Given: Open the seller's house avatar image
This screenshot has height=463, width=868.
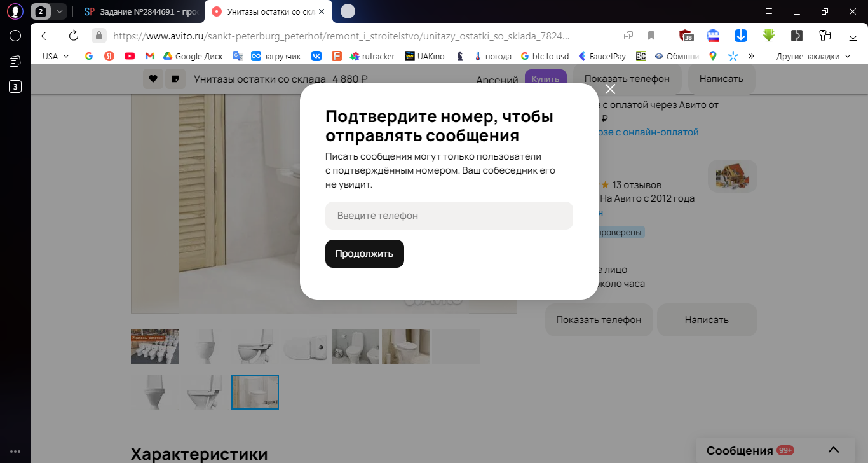Looking at the screenshot, I should coord(733,176).
